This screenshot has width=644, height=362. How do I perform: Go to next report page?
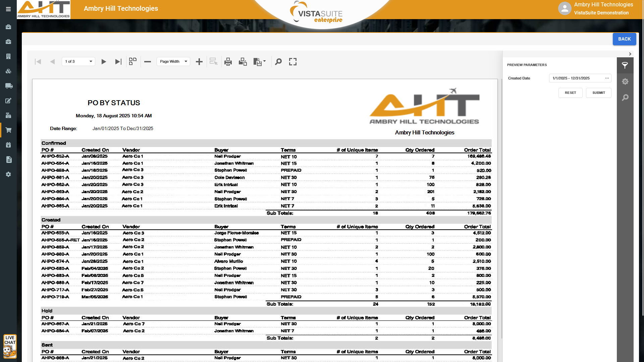pyautogui.click(x=104, y=62)
